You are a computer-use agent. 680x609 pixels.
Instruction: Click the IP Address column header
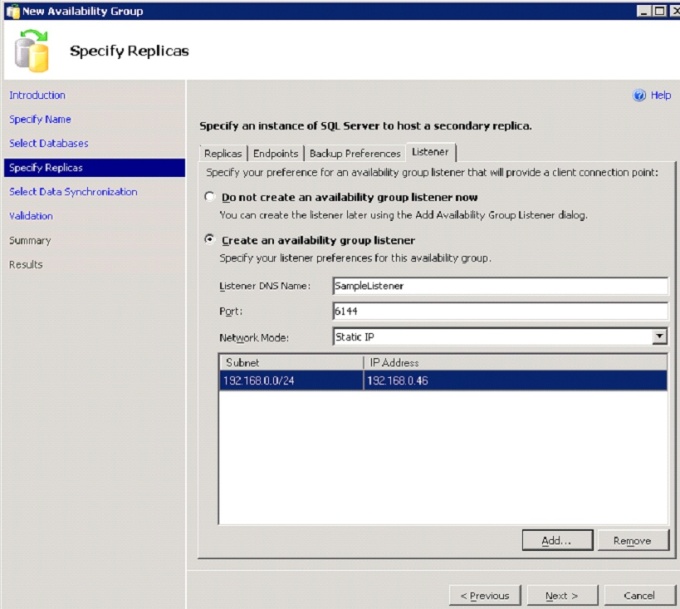515,363
